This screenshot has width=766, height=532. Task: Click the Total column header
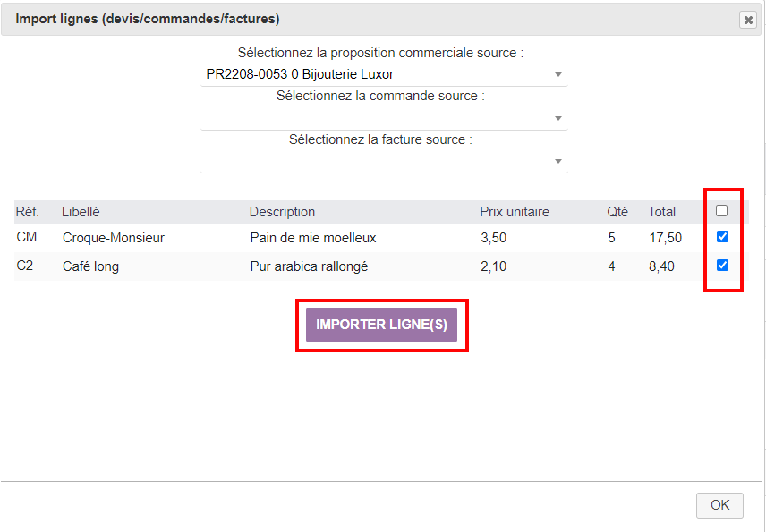point(661,211)
